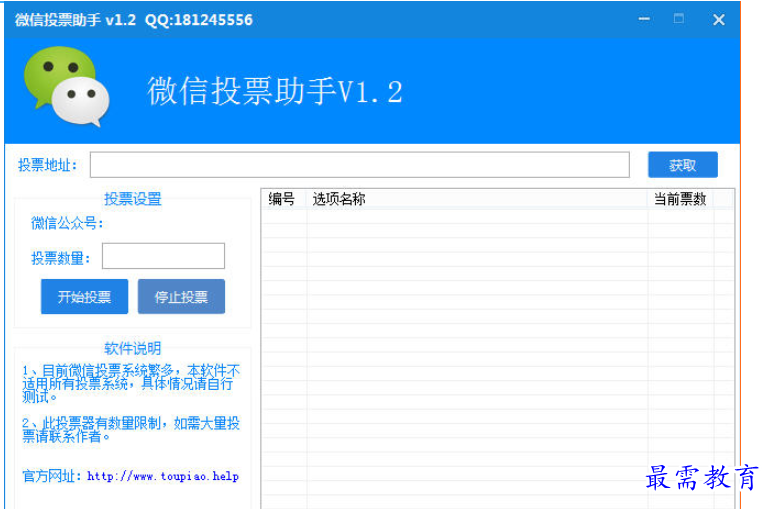Click note 2 about 此投票器有数量限制
This screenshot has height=509, width=767.
(x=131, y=429)
